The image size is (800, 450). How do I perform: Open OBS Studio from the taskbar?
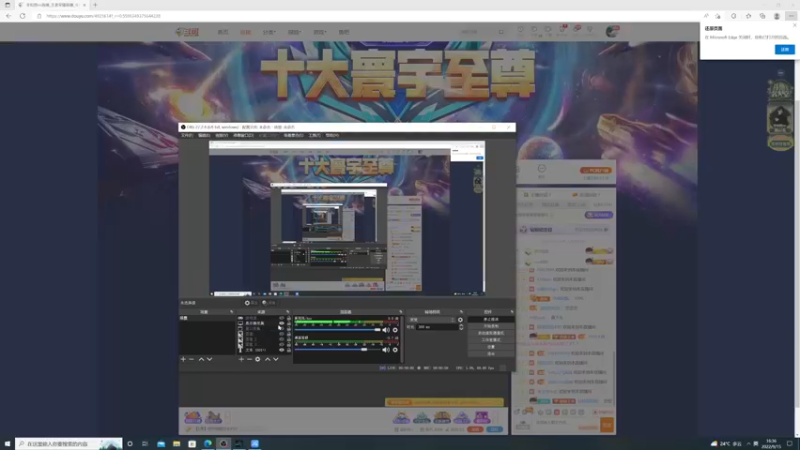pyautogui.click(x=223, y=444)
